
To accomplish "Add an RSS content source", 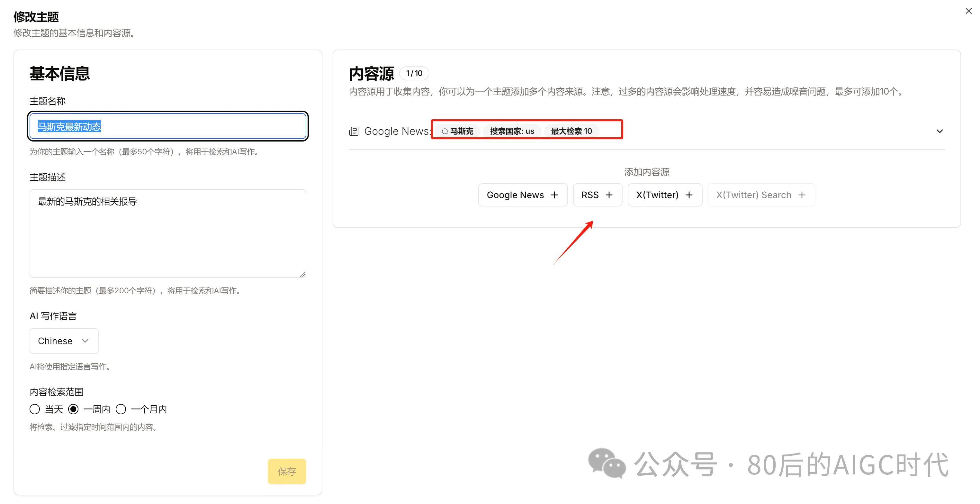I will [x=597, y=195].
